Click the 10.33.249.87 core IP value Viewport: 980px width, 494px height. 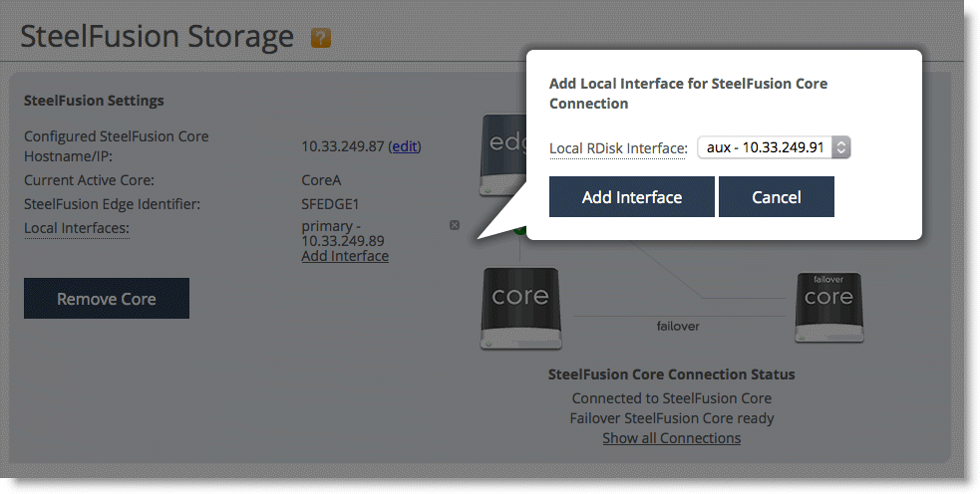tap(343, 146)
